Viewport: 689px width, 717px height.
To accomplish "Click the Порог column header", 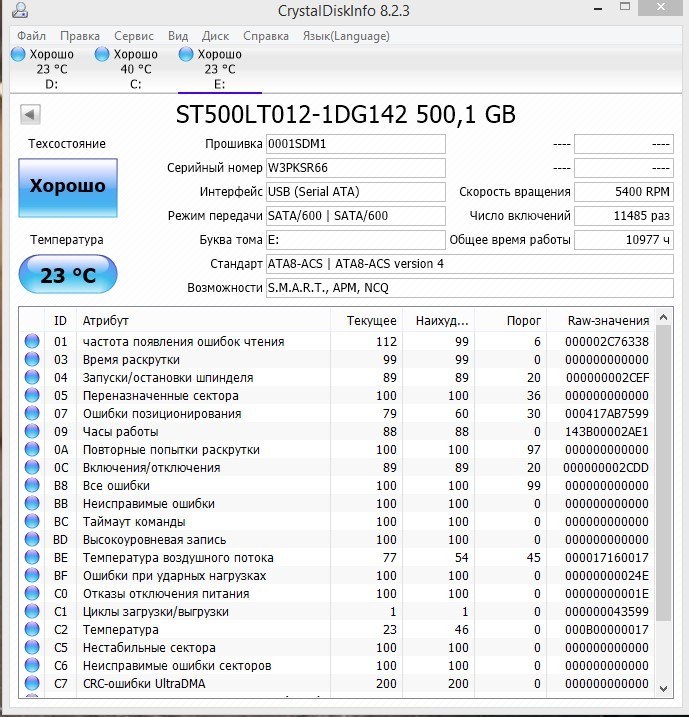I will point(511,321).
